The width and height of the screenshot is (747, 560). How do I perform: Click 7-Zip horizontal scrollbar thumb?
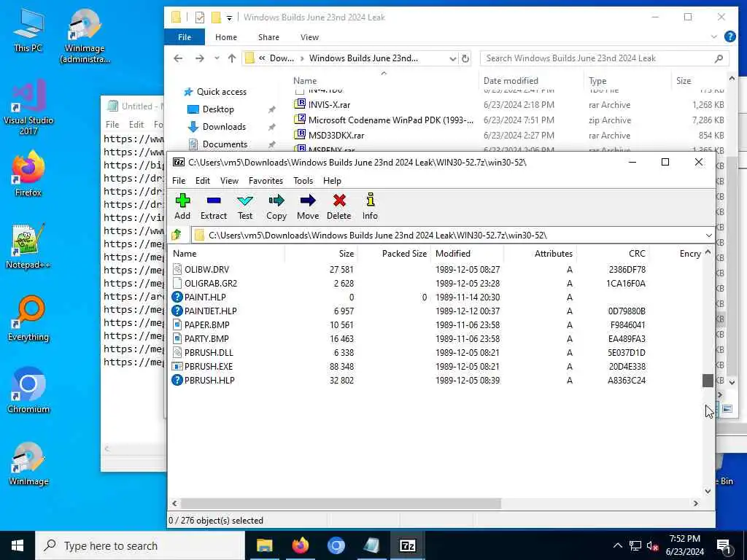341,503
